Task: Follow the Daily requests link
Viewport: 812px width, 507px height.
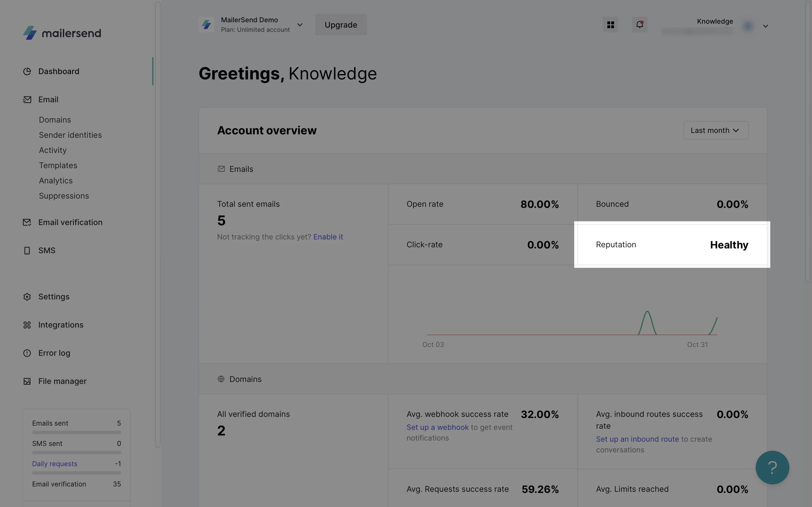Action: (55, 464)
